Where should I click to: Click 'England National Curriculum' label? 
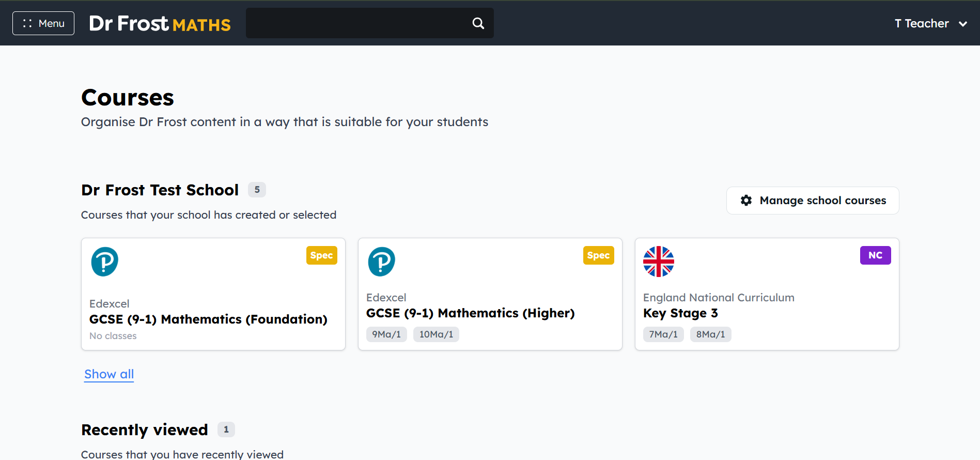point(719,298)
